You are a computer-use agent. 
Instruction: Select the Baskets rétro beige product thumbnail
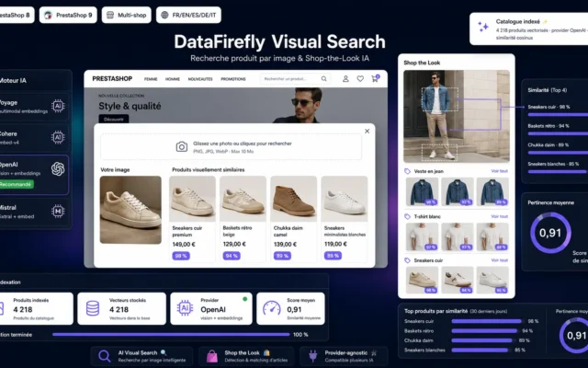pos(243,199)
